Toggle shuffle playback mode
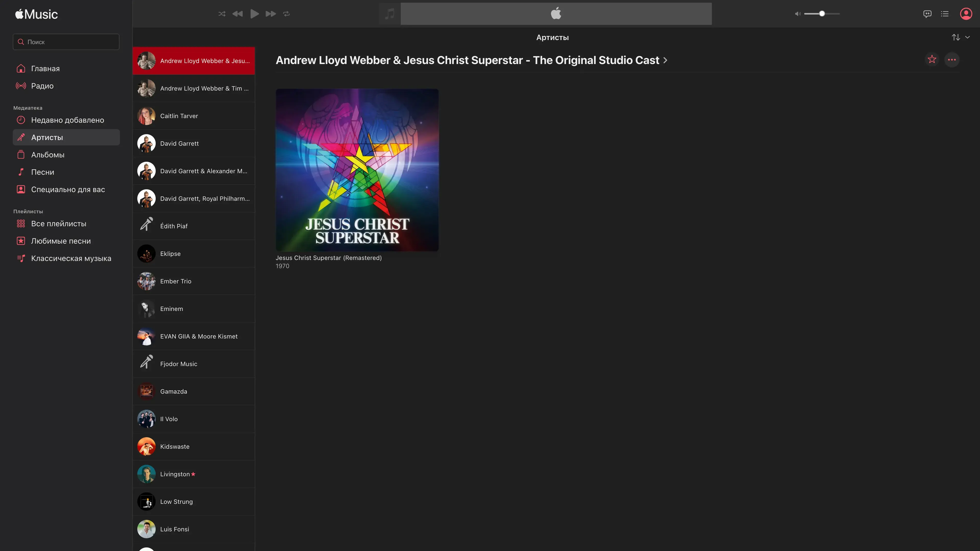Screen dimensions: 980x551 [222, 14]
